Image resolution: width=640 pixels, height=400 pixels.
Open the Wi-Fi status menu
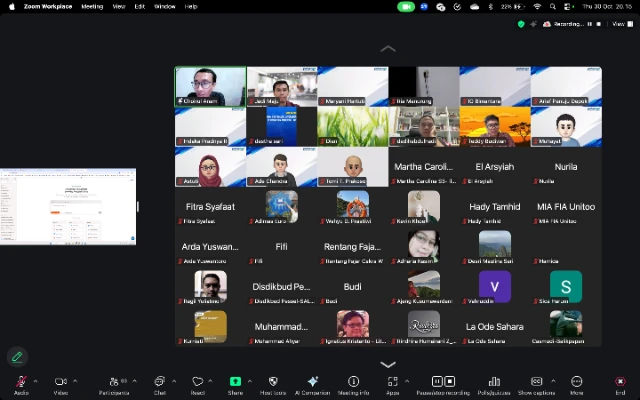pos(538,7)
